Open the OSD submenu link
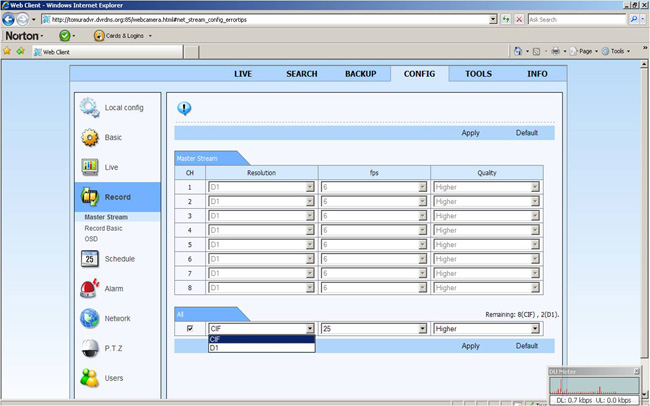Screen dimensions: 650x406 [x=91, y=239]
